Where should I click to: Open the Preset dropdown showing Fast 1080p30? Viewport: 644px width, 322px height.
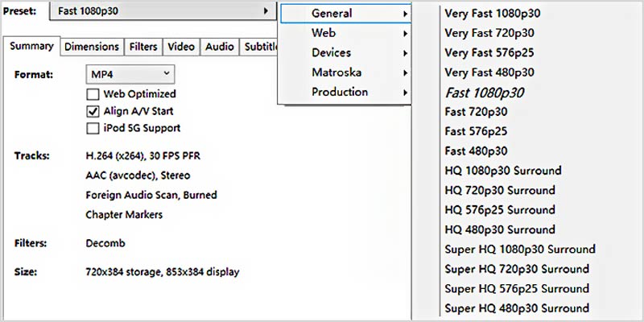(x=163, y=11)
